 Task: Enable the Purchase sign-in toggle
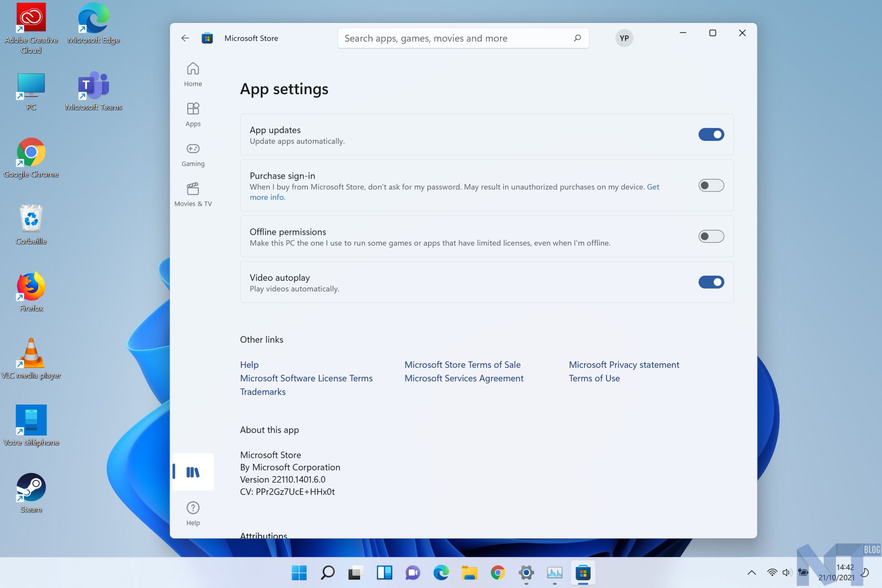pyautogui.click(x=711, y=186)
